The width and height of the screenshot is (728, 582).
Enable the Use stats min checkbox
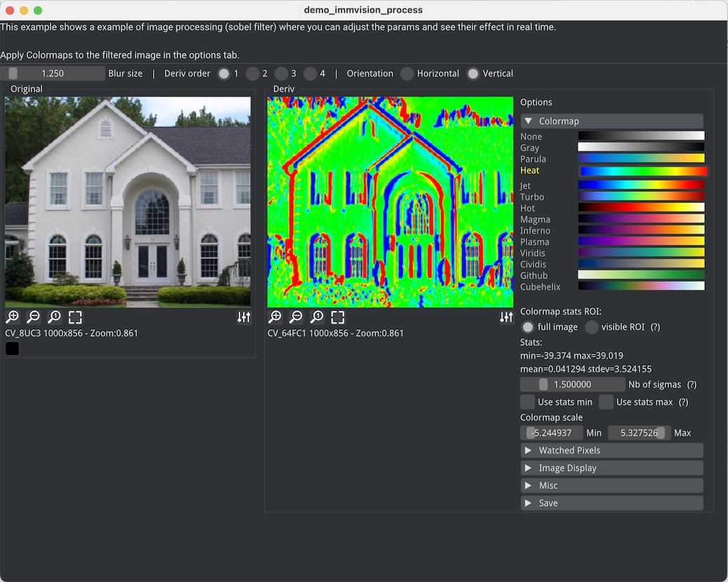(527, 402)
